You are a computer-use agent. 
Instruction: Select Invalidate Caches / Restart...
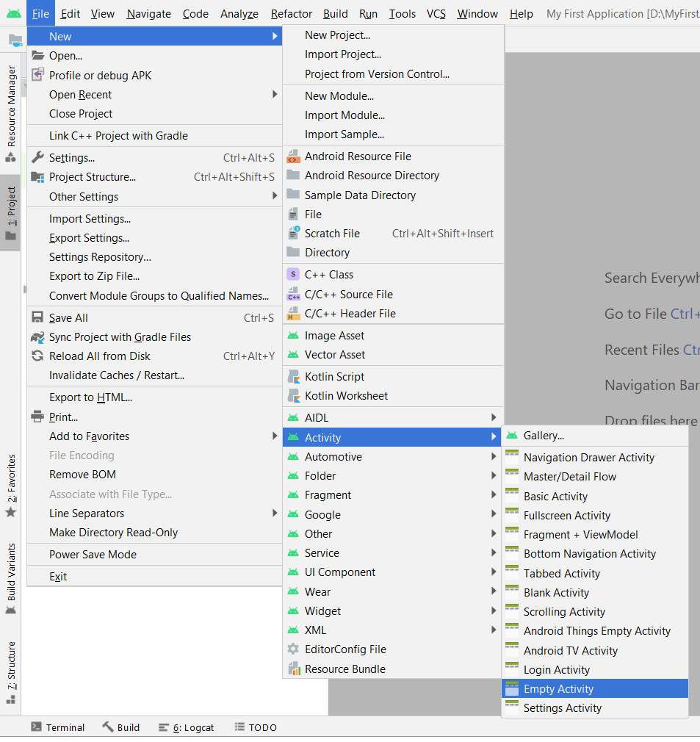click(154, 375)
